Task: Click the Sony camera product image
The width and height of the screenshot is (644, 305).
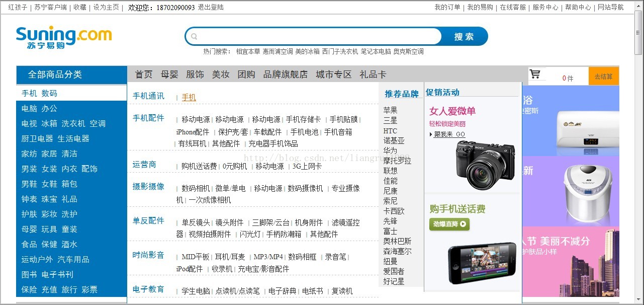Action: [x=486, y=165]
